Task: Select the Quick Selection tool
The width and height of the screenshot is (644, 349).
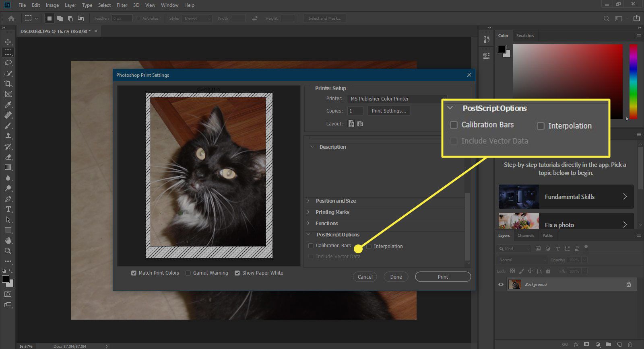Action: tap(8, 73)
